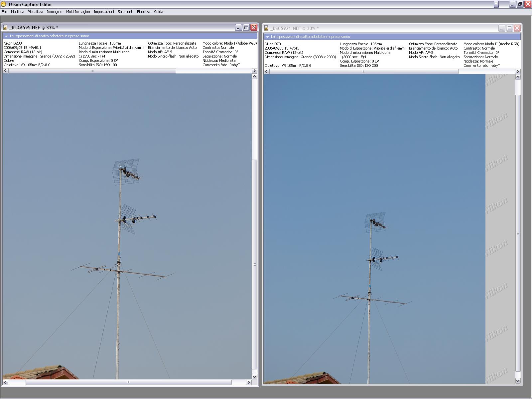
Task: Click the vertical scrollbar thumb in _RTA6595.NEF
Action: click(x=255, y=264)
